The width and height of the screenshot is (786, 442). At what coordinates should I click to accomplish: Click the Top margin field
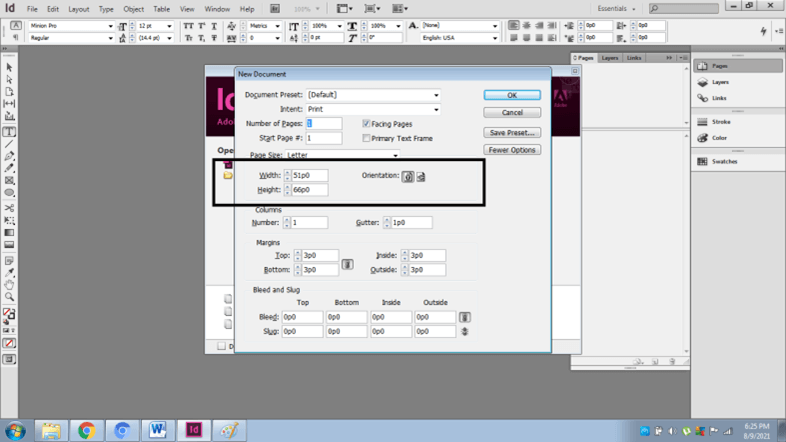point(320,256)
